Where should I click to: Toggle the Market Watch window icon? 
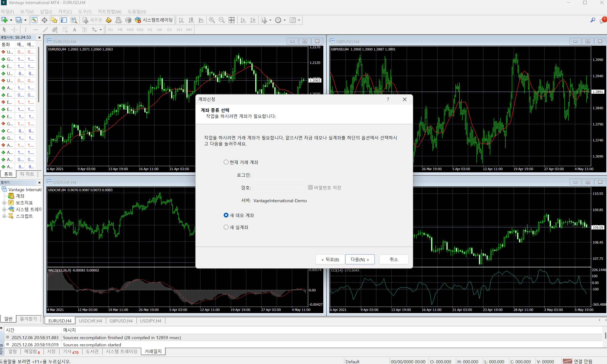[35, 20]
